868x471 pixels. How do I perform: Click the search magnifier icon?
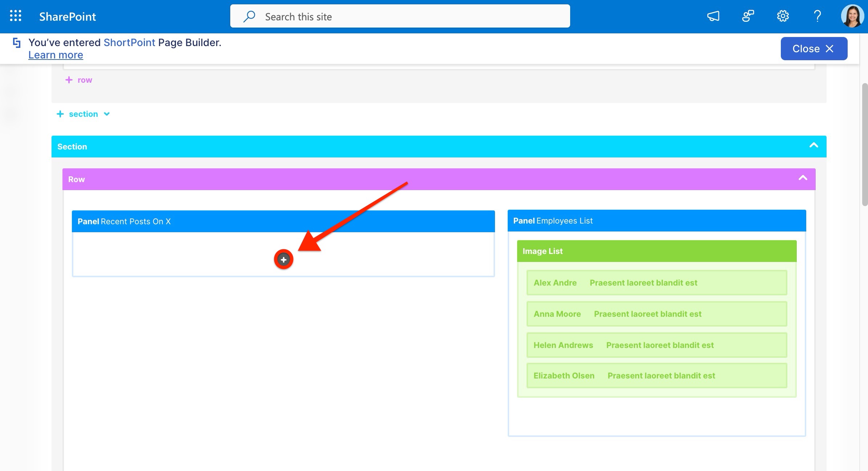[249, 16]
